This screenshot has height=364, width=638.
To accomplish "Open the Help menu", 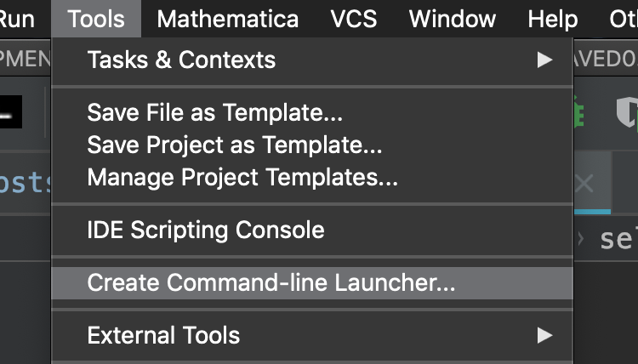I will pos(552,18).
